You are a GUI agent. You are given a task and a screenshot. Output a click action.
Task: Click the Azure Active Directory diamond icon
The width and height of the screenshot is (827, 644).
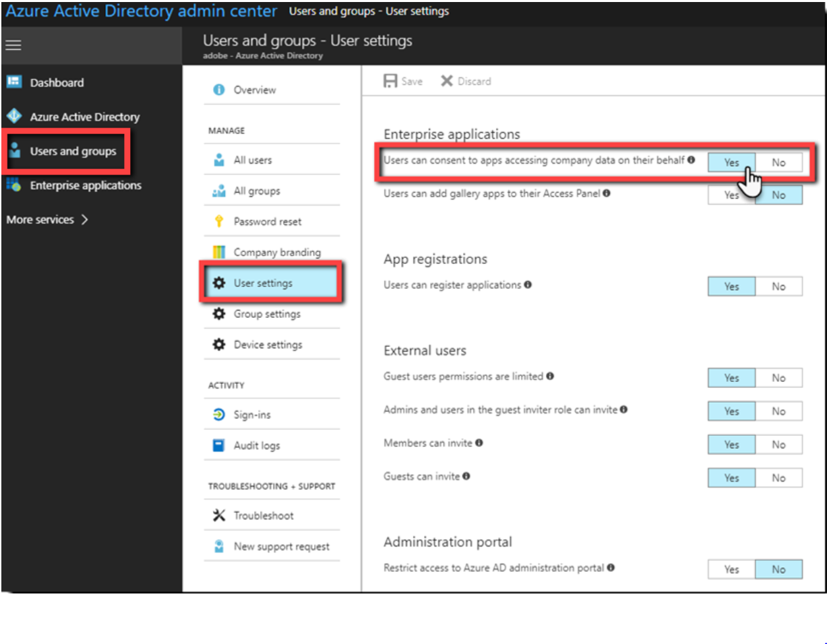(14, 117)
